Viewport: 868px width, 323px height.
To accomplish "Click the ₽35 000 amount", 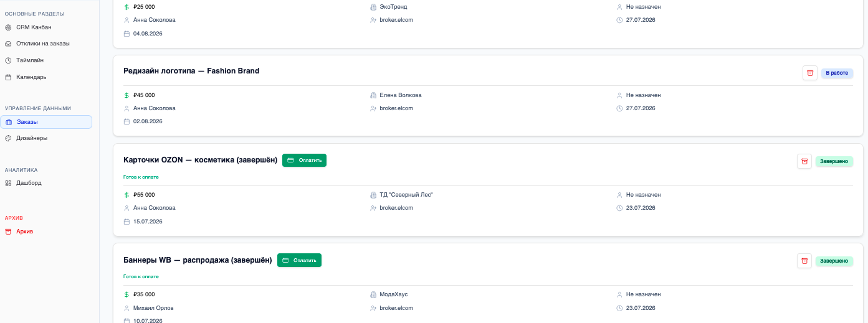I will coord(144,294).
